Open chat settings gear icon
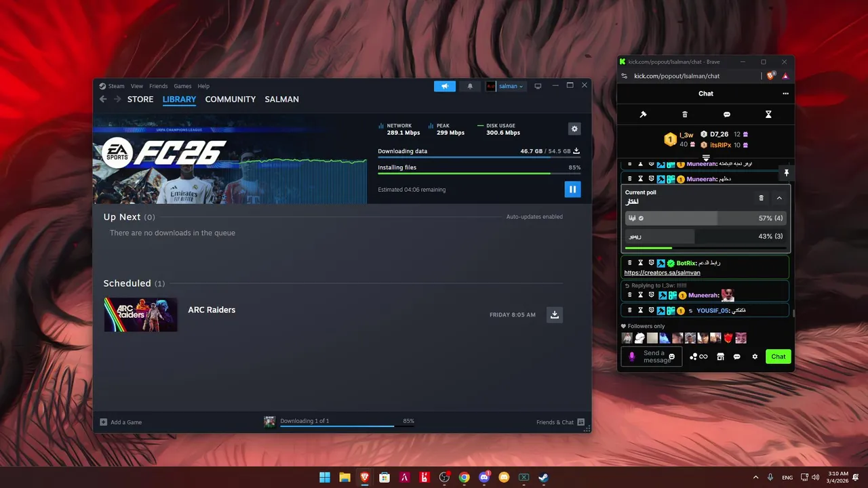Viewport: 868px width, 488px height. point(755,357)
